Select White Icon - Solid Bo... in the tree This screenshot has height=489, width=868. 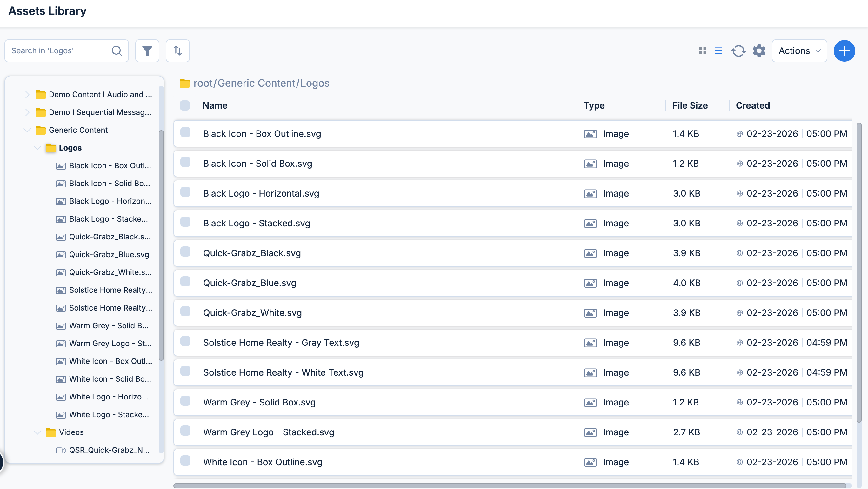click(x=110, y=379)
